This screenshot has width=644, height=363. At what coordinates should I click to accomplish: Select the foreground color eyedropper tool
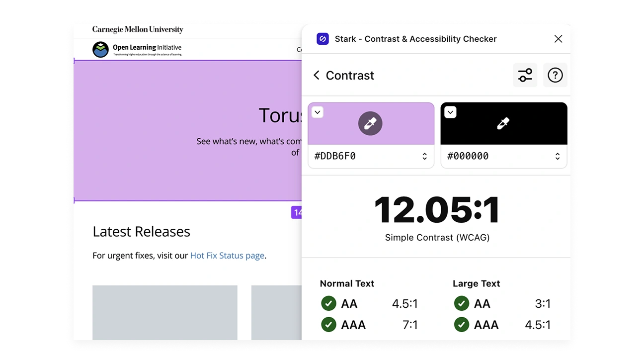[370, 123]
